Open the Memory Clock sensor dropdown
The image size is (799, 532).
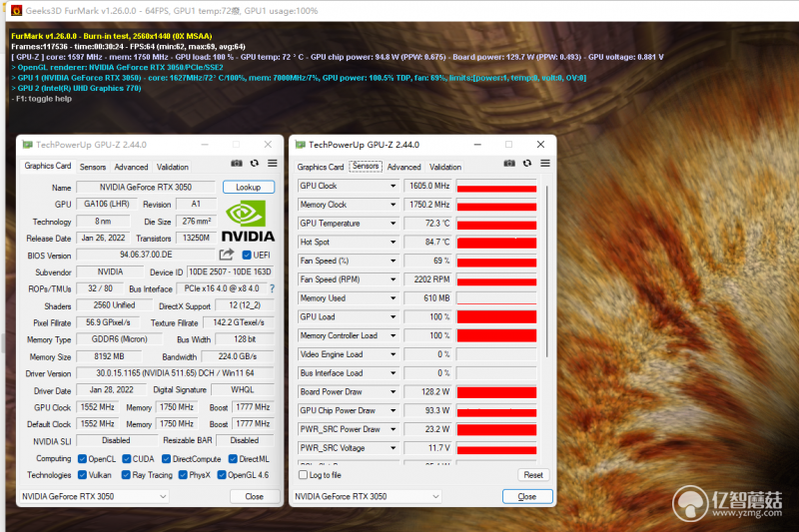tap(393, 205)
